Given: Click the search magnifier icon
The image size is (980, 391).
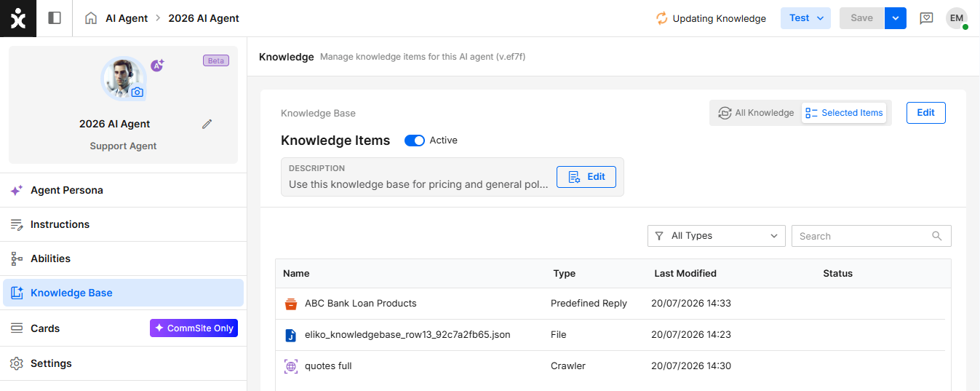Looking at the screenshot, I should click(937, 236).
